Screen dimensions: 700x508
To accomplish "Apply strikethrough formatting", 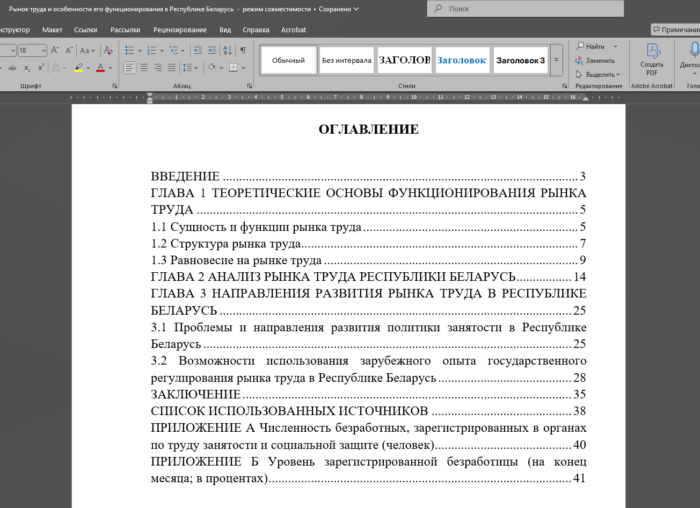I will pyautogui.click(x=12, y=68).
